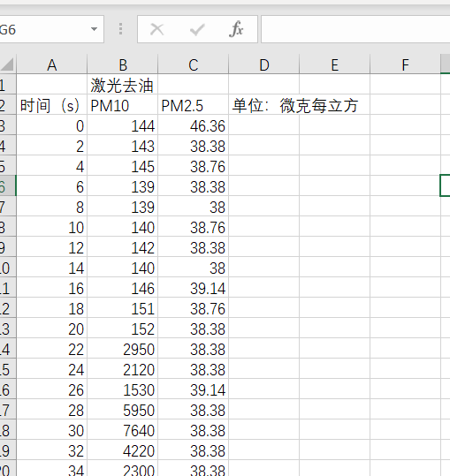Expand the Name Box dropdown arrow
450x476 pixels.
tap(95, 29)
